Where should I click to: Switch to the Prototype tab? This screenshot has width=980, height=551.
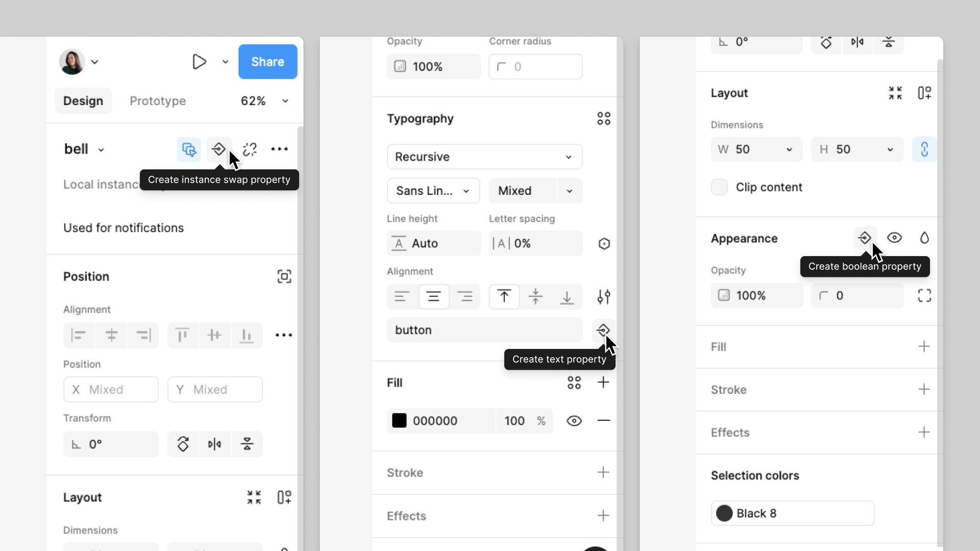pos(158,100)
